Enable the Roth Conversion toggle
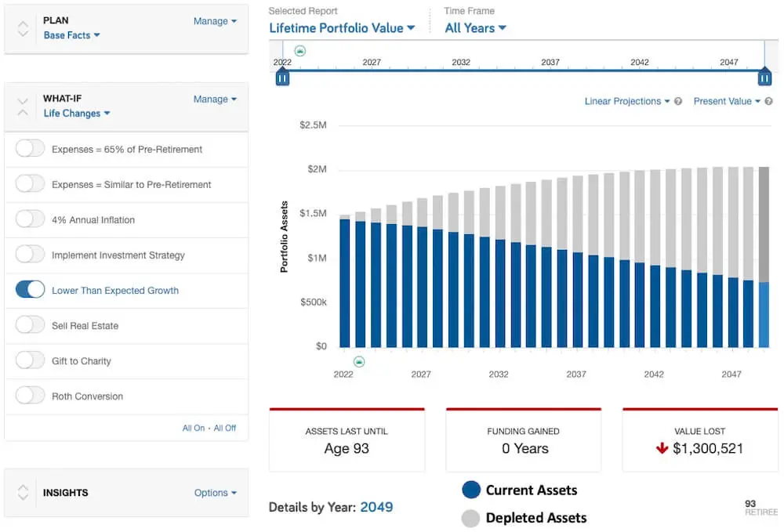Screen dimensions: 784x532 [x=31, y=396]
